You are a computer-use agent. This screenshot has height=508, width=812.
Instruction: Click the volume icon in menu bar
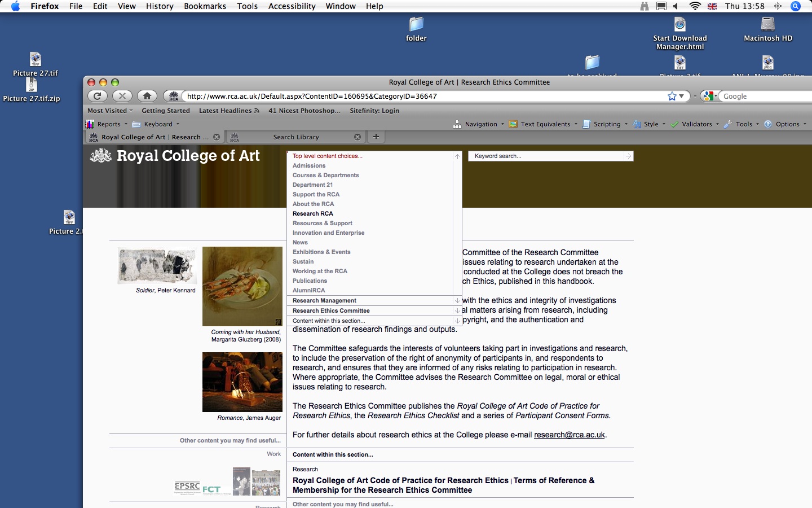pos(676,6)
